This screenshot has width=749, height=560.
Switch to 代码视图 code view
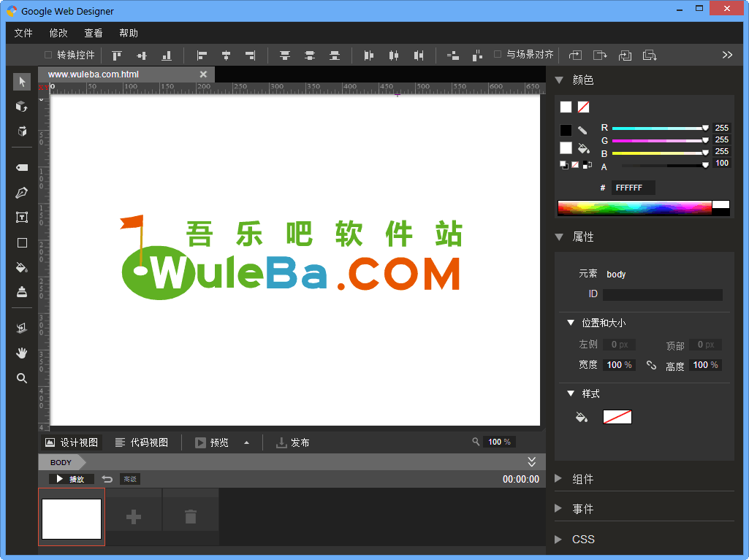point(142,442)
